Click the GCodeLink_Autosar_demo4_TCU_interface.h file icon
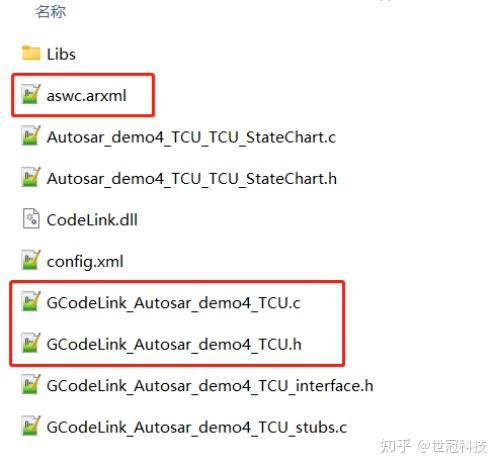 (x=31, y=384)
